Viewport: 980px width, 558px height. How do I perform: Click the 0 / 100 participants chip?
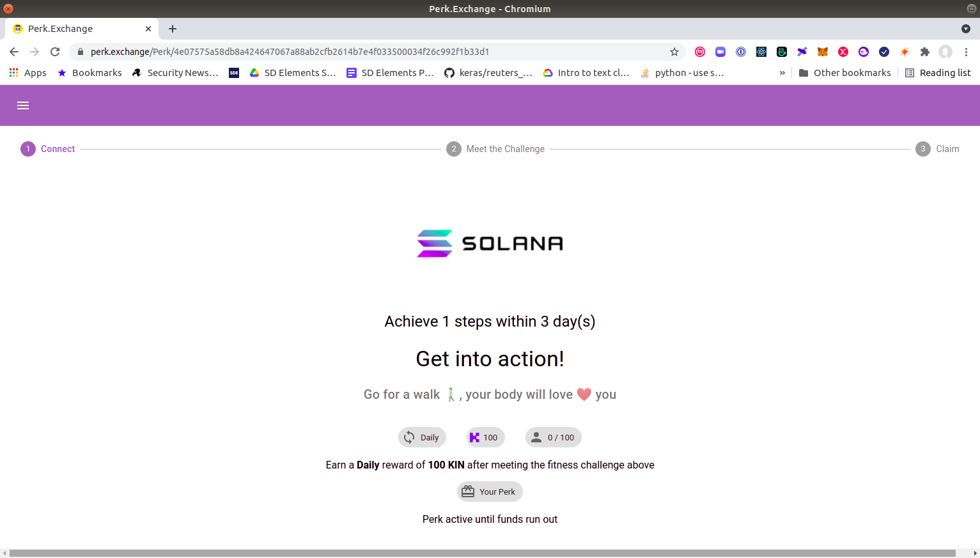(554, 437)
